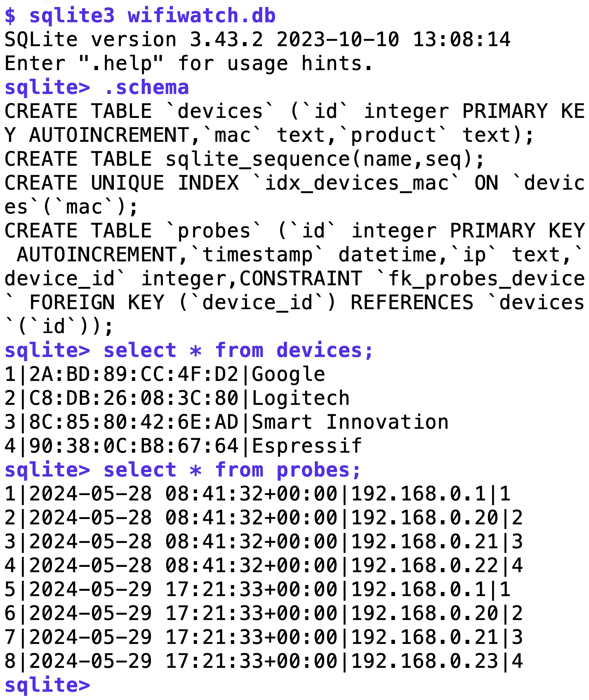Click the select * from devices; command

pyautogui.click(x=238, y=350)
